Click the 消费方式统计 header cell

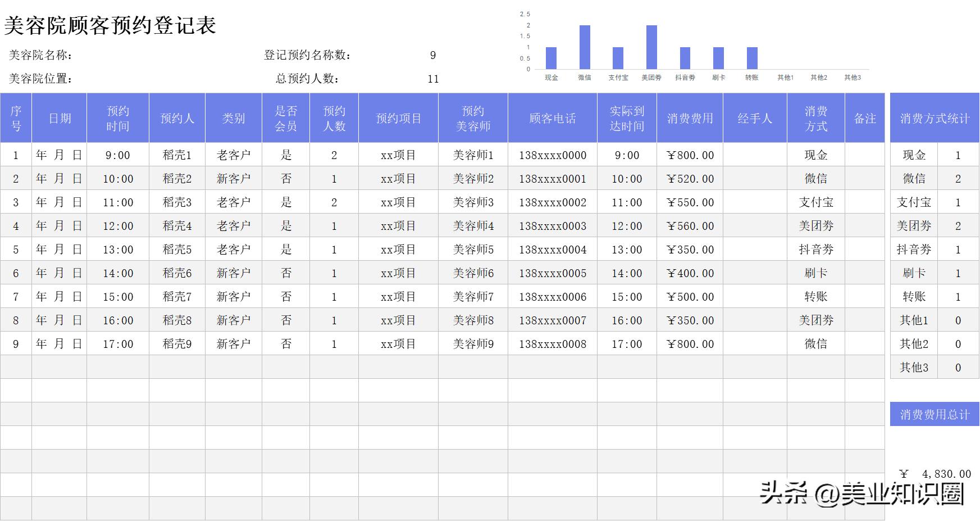coord(935,118)
